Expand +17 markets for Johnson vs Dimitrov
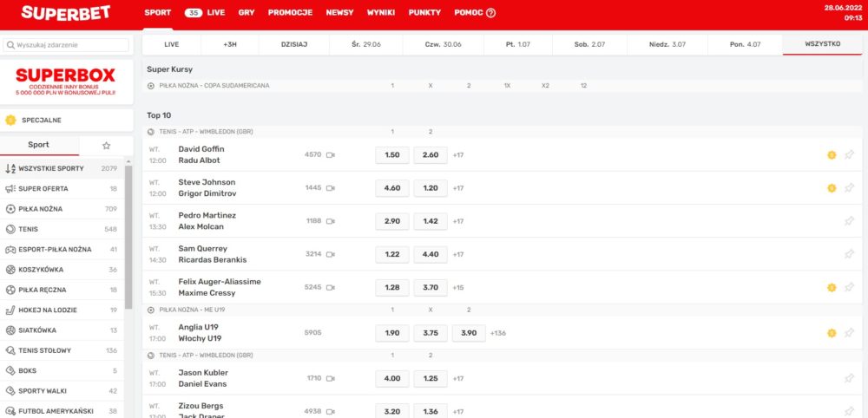Screen dimensions: 868x418 click(457, 188)
